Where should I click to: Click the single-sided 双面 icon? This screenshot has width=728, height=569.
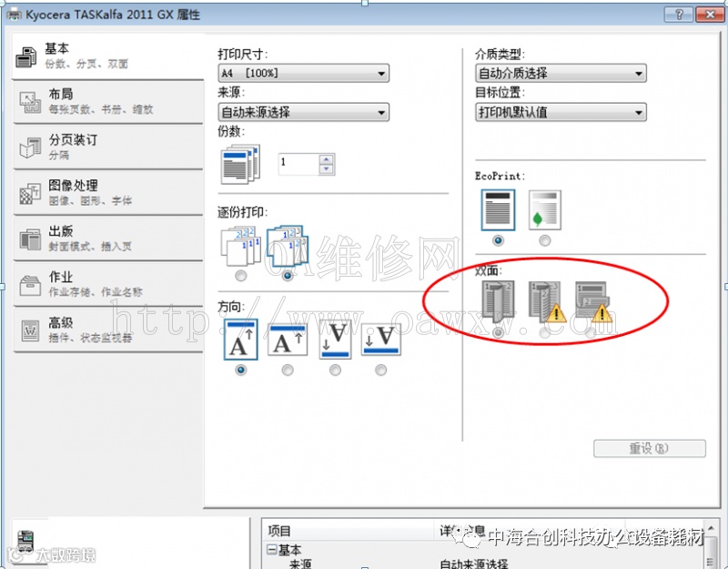[498, 301]
